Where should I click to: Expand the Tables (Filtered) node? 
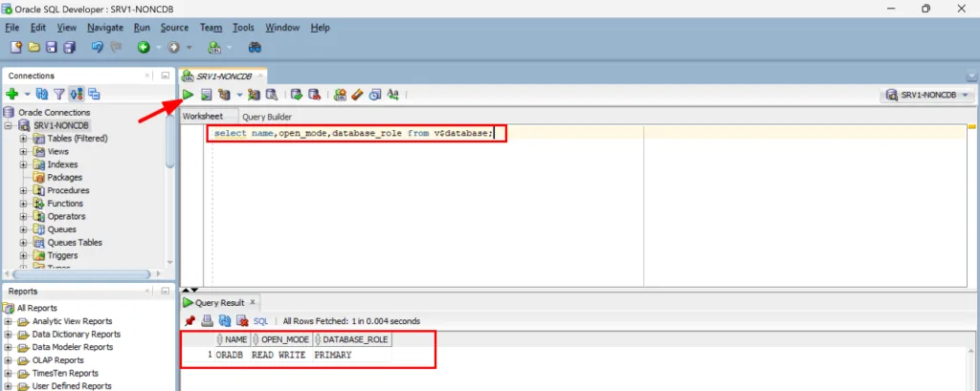(x=23, y=139)
